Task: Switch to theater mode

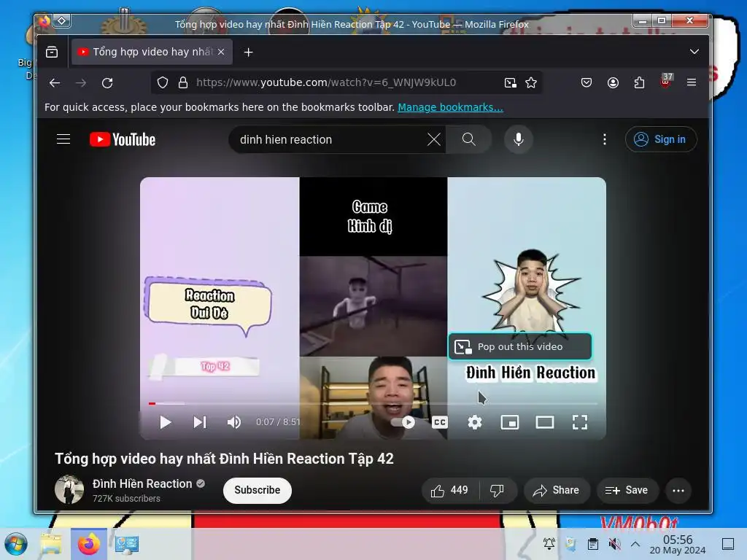Action: tap(544, 422)
